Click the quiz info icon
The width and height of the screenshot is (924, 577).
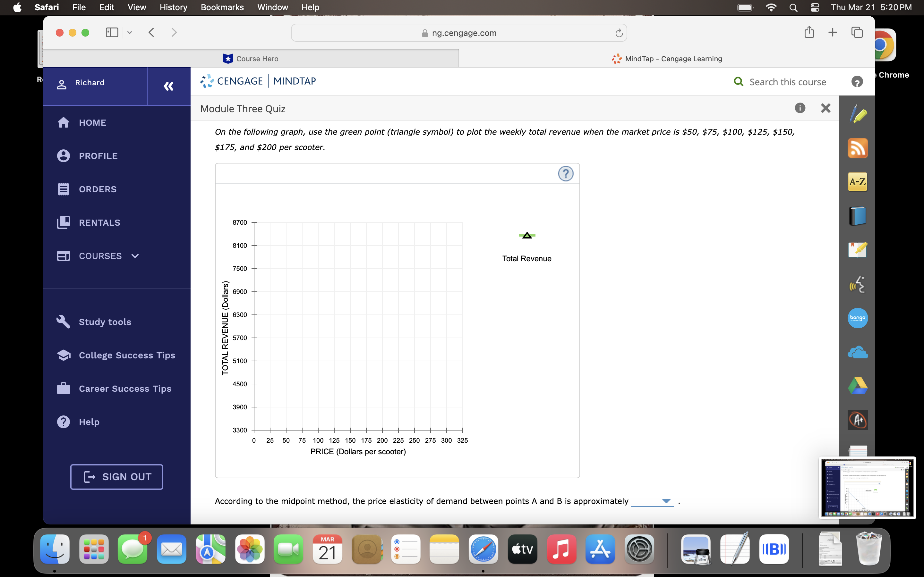pos(800,108)
